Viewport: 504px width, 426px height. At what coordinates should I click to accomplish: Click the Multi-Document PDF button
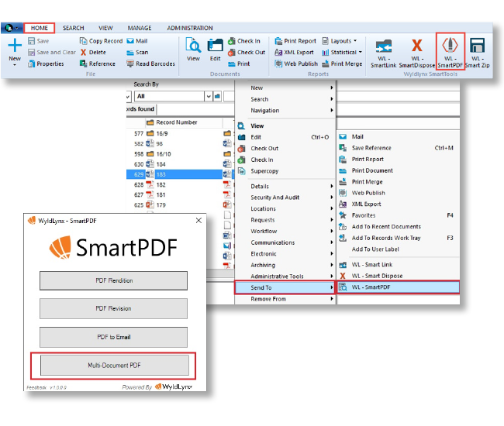pyautogui.click(x=114, y=366)
